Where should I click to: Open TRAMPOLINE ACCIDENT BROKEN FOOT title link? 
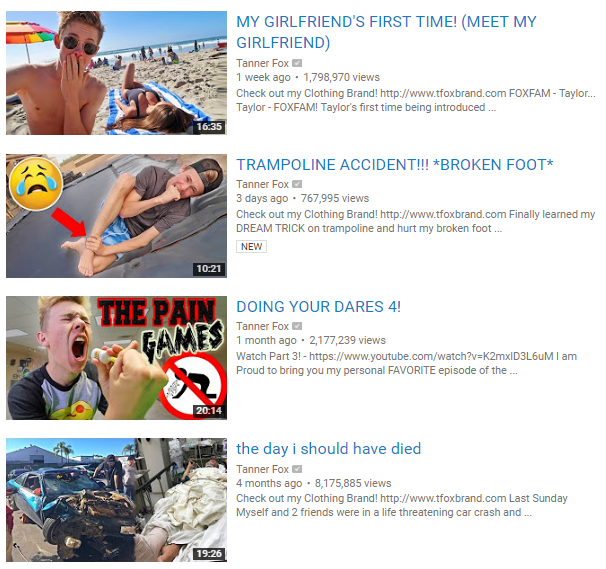point(395,165)
